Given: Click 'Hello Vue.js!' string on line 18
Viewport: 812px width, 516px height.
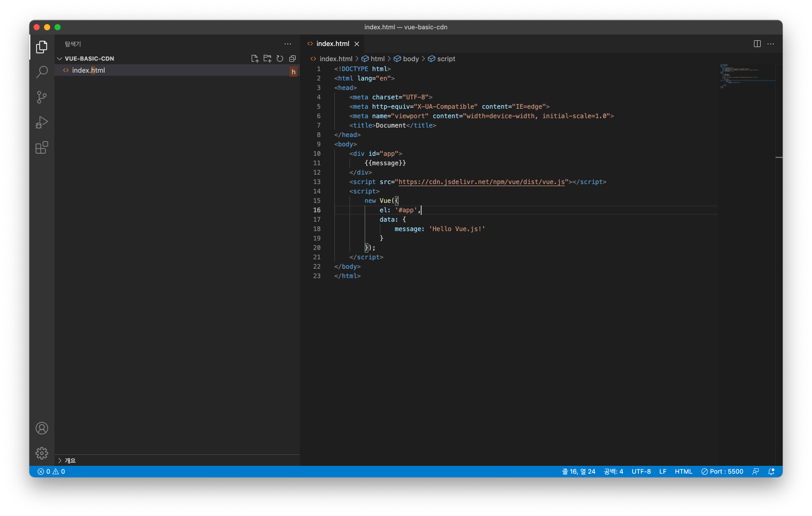Looking at the screenshot, I should tap(457, 229).
